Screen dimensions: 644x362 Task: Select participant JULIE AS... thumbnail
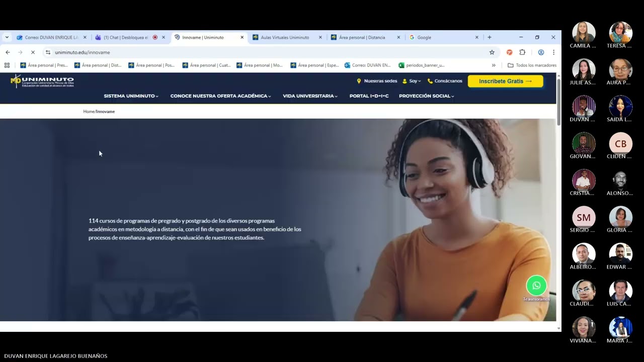click(x=584, y=70)
